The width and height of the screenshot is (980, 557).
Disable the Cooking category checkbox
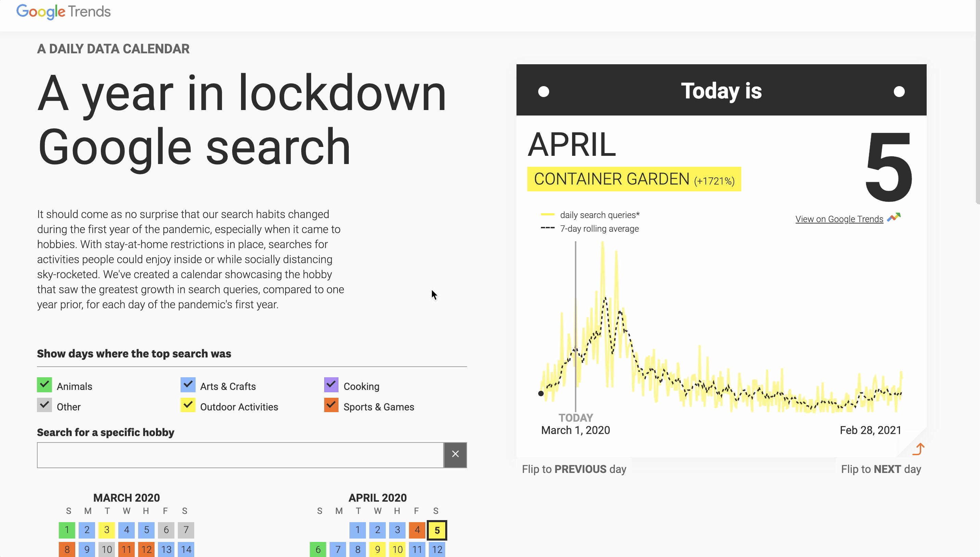point(331,385)
